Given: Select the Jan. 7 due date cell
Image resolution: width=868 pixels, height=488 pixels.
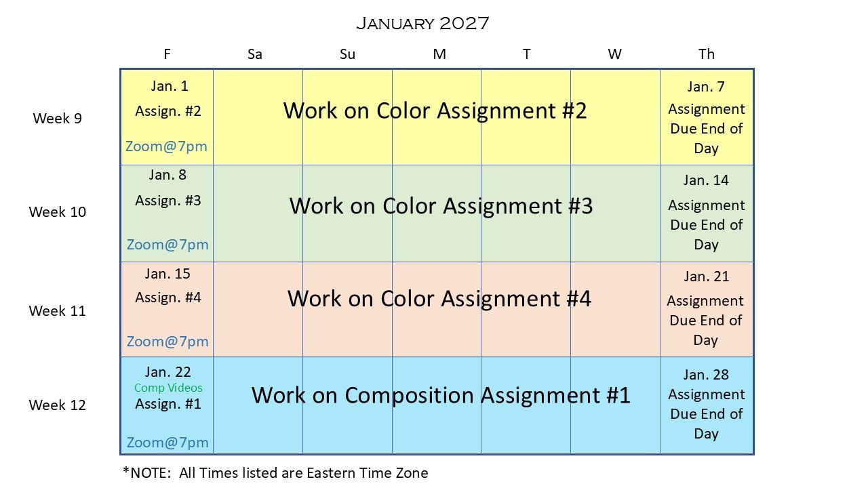Looking at the screenshot, I should 707,117.
